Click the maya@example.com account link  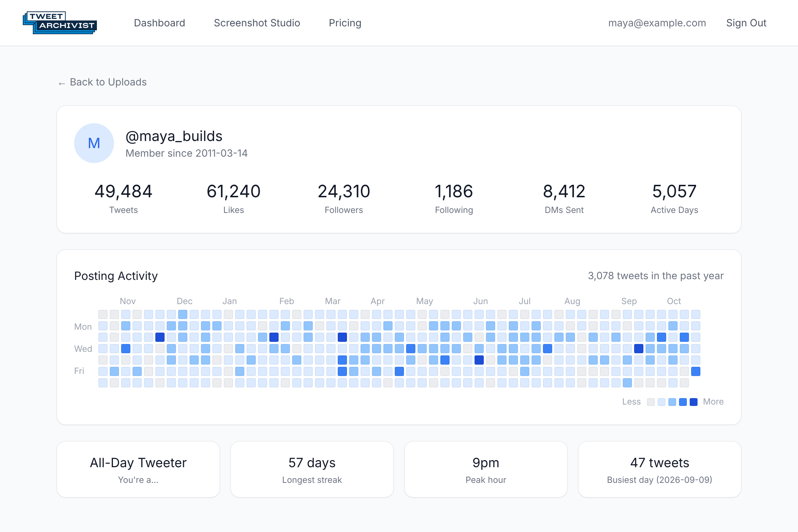657,23
